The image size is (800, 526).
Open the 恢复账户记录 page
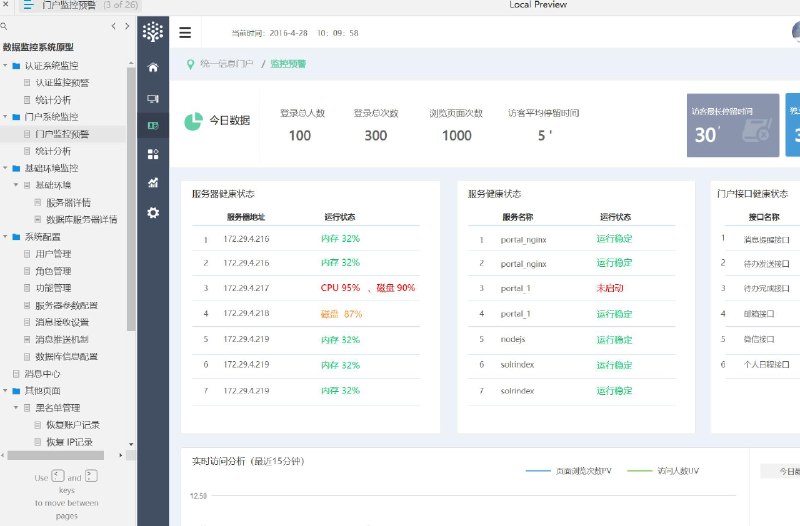click(x=73, y=424)
